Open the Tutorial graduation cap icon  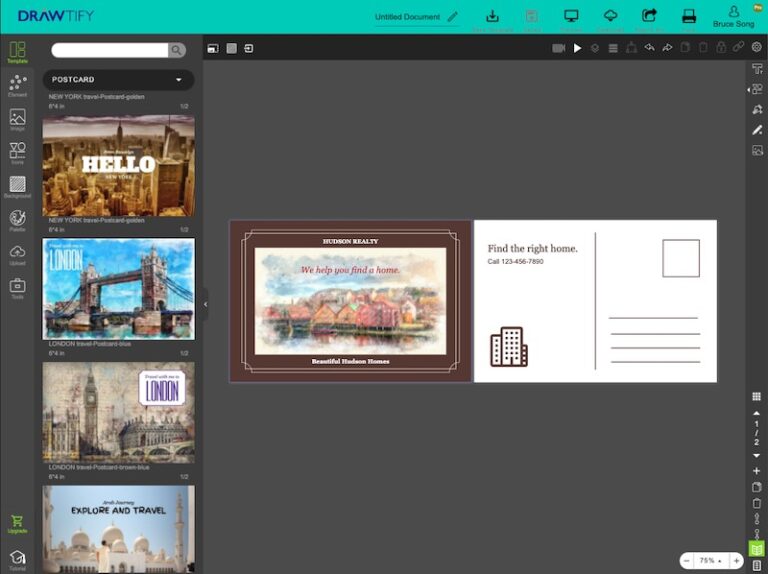(x=17, y=560)
